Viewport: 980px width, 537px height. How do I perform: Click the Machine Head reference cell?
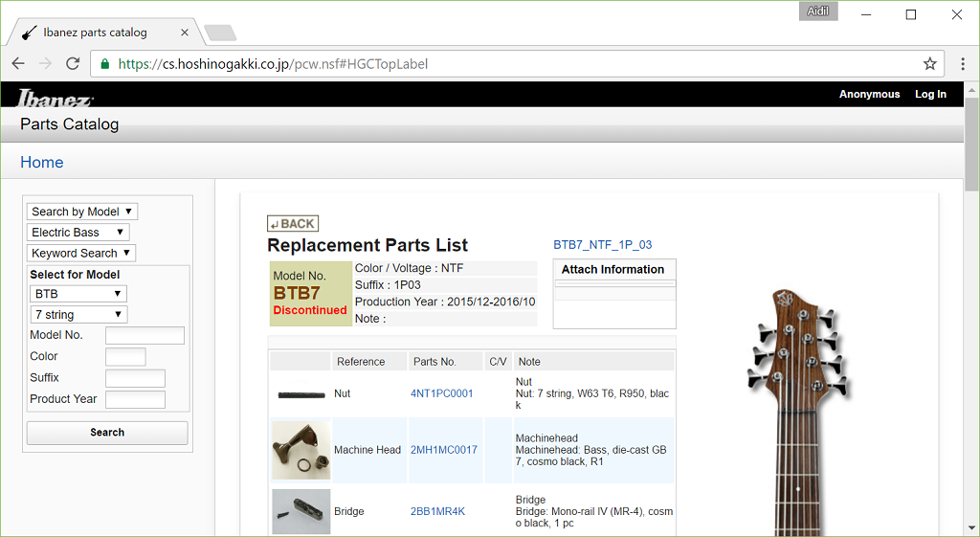click(x=369, y=450)
